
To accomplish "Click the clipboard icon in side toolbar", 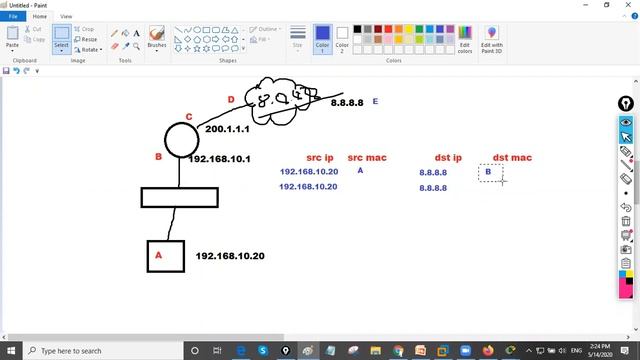I will click(x=626, y=263).
